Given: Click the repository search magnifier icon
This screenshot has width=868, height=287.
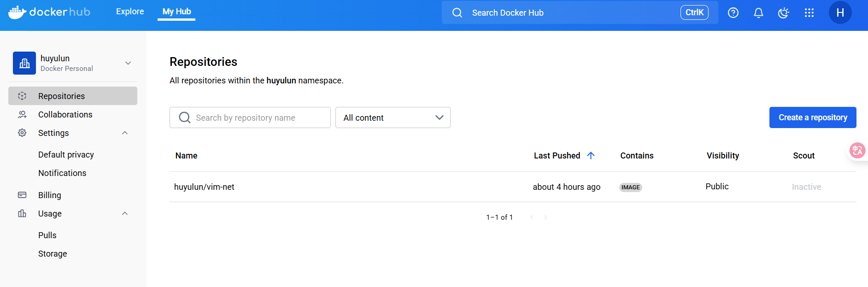Looking at the screenshot, I should click(x=185, y=117).
